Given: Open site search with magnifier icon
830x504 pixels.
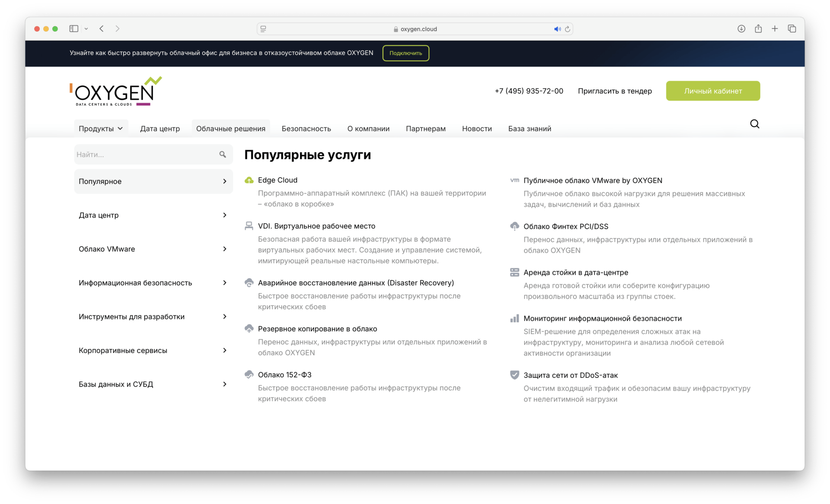Looking at the screenshot, I should point(754,124).
